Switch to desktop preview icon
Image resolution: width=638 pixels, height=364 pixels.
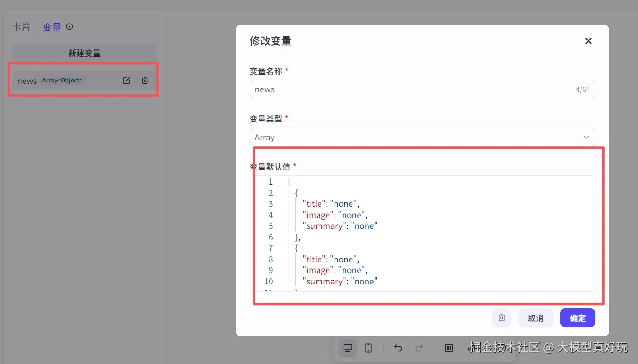coord(348,348)
